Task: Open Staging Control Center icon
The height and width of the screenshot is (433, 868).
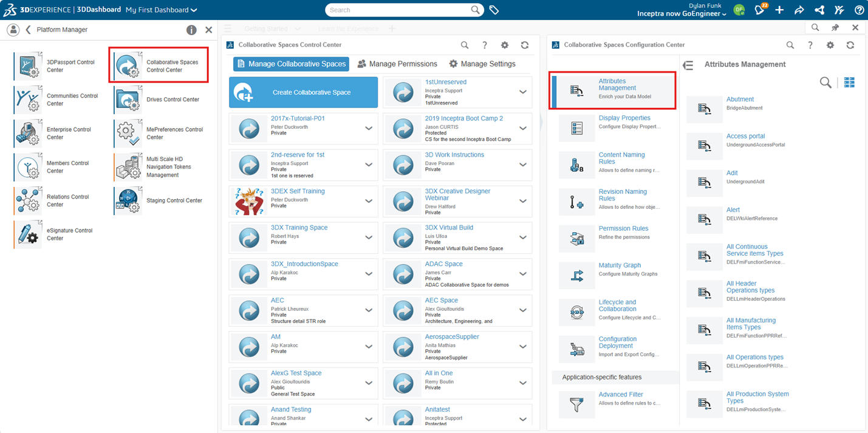Action: 128,200
